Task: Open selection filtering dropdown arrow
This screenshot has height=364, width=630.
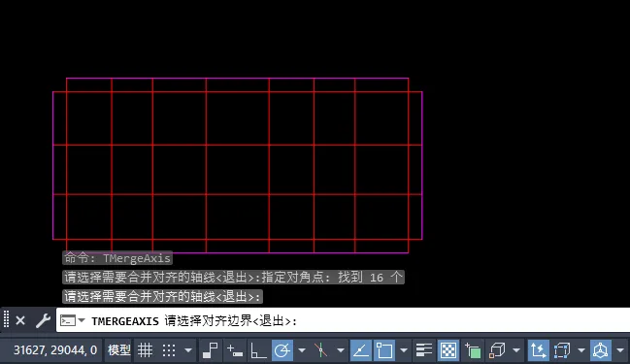Action: (581, 350)
